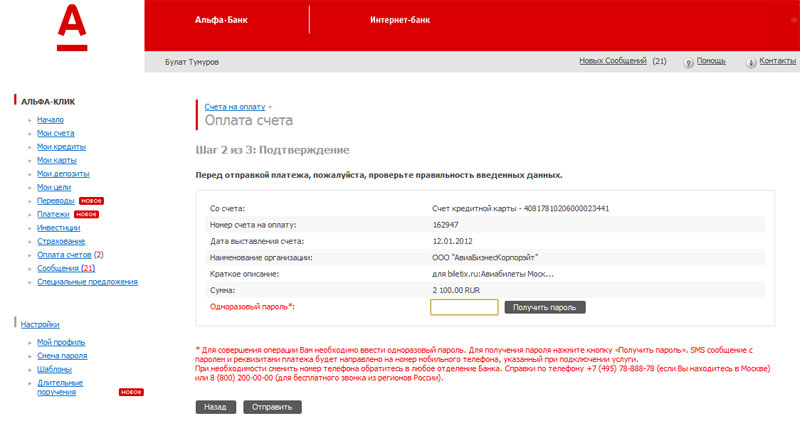Open Мой профиль settings link

[61, 342]
